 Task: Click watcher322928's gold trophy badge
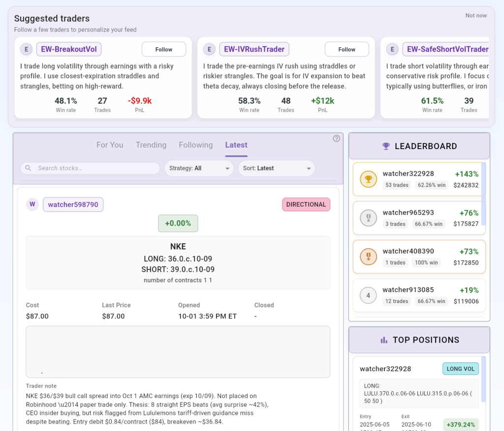tap(368, 179)
